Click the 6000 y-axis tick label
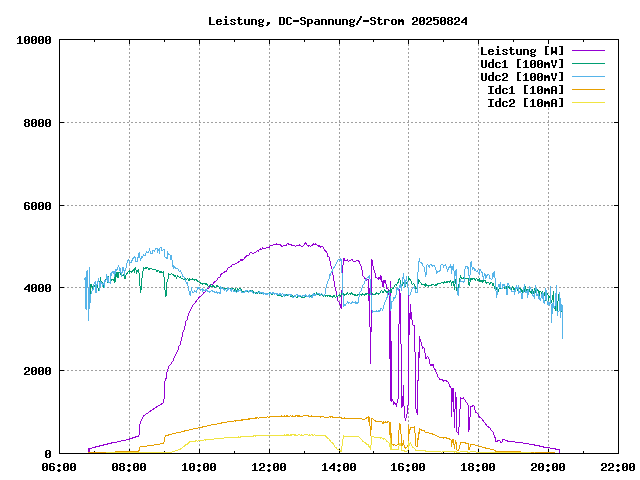640x480 pixels. 38,206
